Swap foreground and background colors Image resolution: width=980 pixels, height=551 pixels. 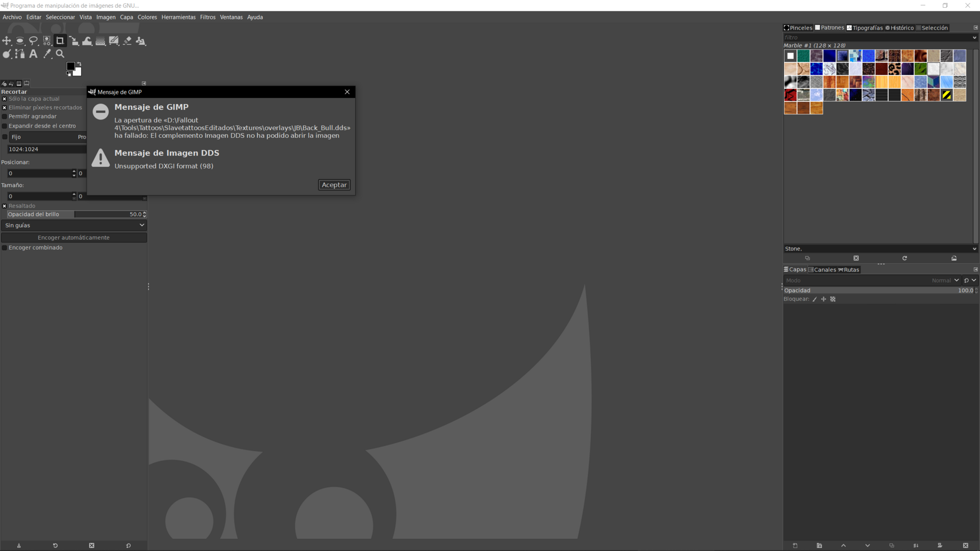coord(79,64)
